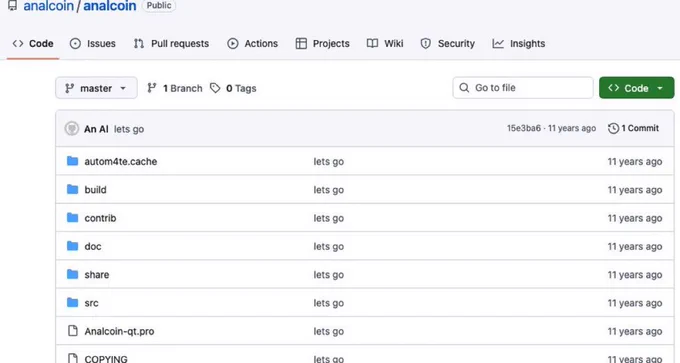Click the An AI avatar image
The width and height of the screenshot is (680, 363).
[72, 129]
